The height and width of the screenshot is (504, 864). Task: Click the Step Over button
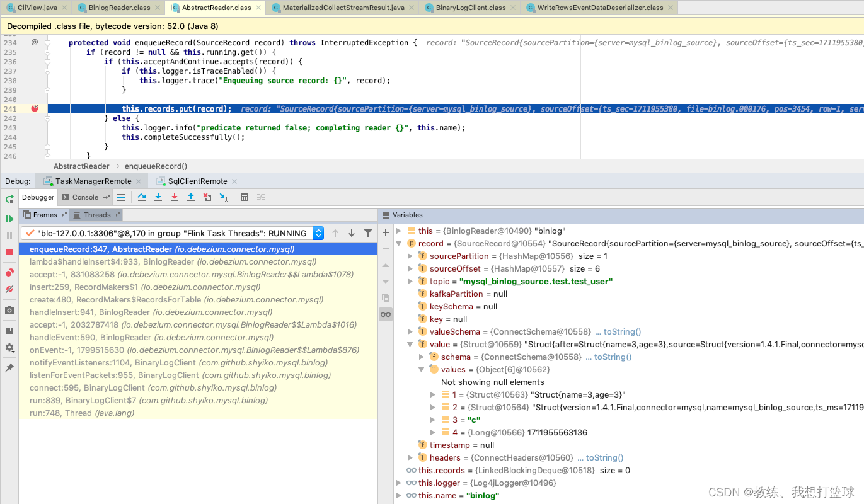pos(142,197)
